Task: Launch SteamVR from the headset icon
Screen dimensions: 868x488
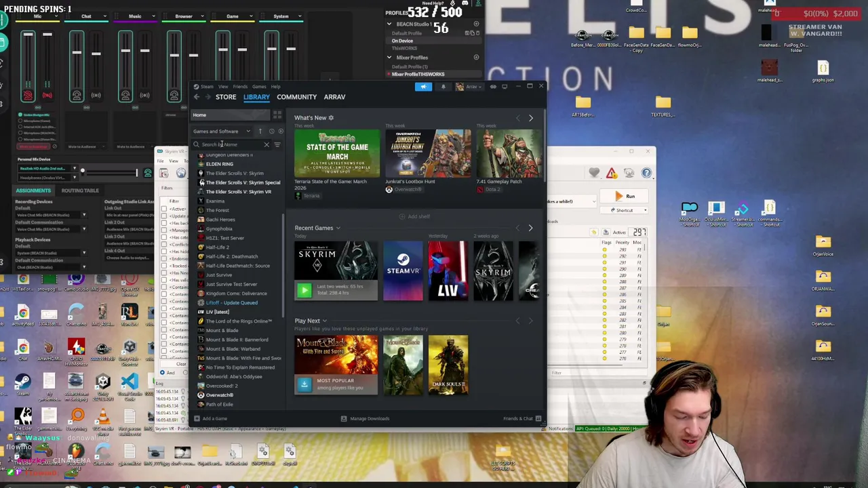Action: (x=493, y=87)
